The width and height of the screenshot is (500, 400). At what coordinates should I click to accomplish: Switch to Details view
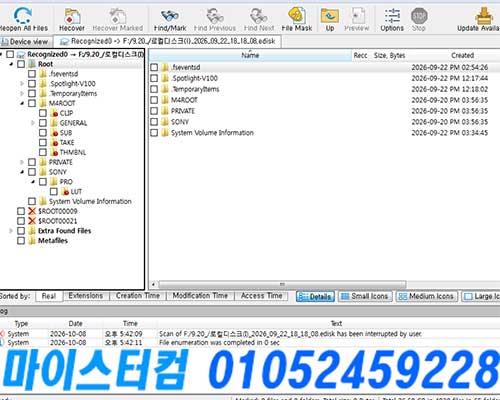[315, 296]
